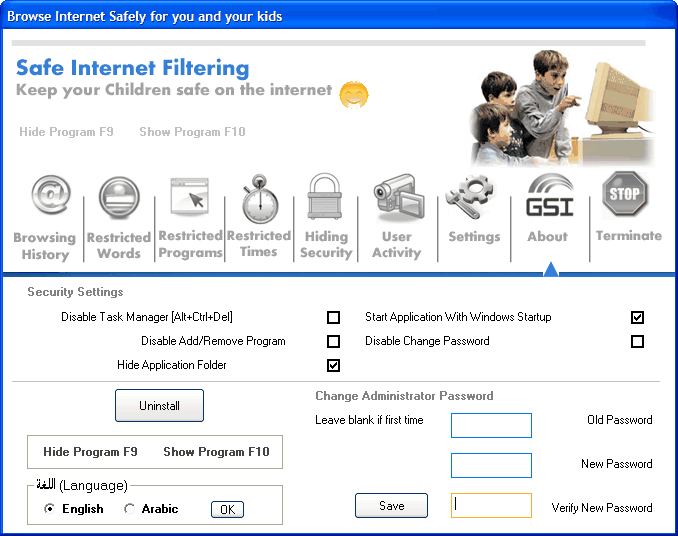Screen dimensions: 678x536
Task: Confirm language with the OK button
Action: pos(227,509)
